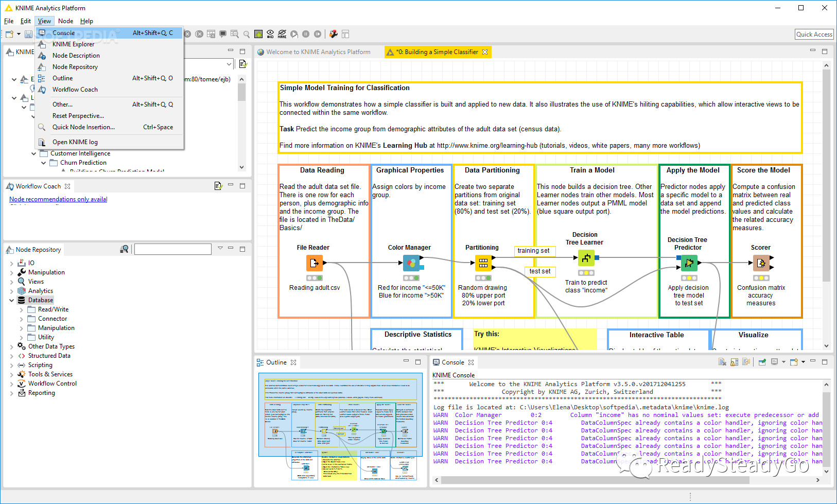Click the Outline workflow thumbnail

340,426
